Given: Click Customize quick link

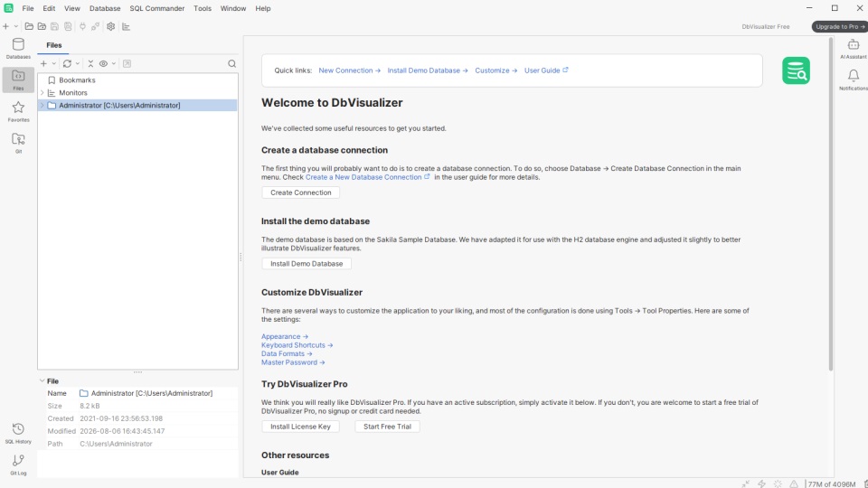Looking at the screenshot, I should coord(496,70).
